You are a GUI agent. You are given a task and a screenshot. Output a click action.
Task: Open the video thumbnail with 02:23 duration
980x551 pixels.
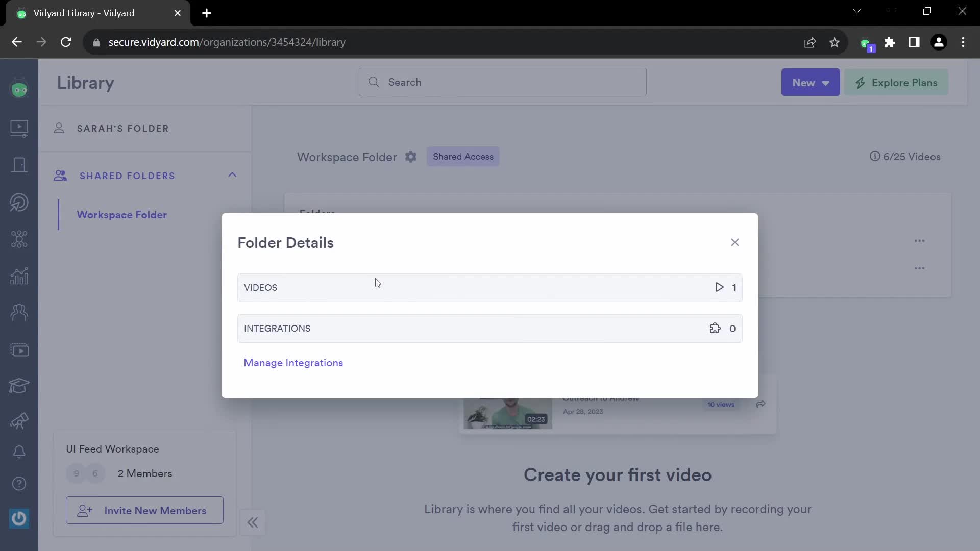point(508,413)
